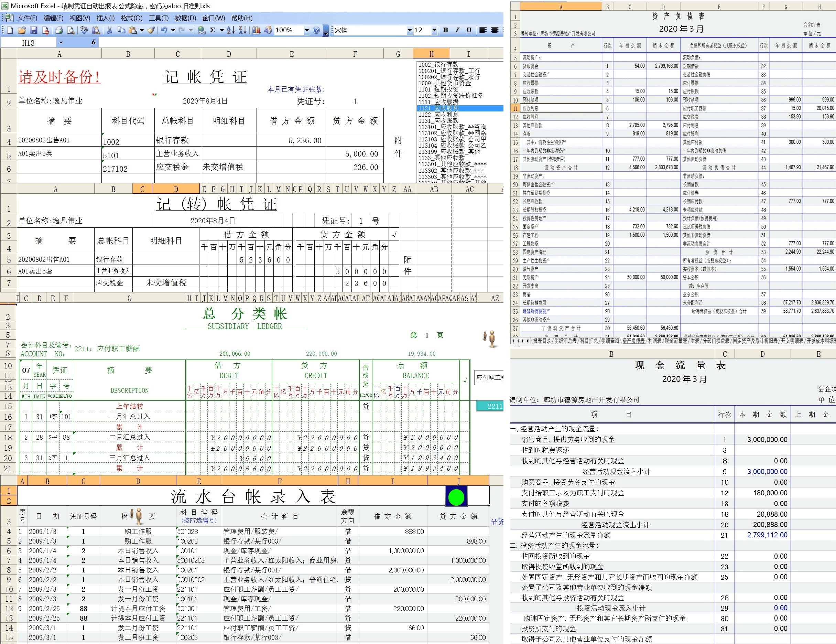This screenshot has width=836, height=644.
Task: Open the 编辑(E) menu
Action: coord(53,18)
